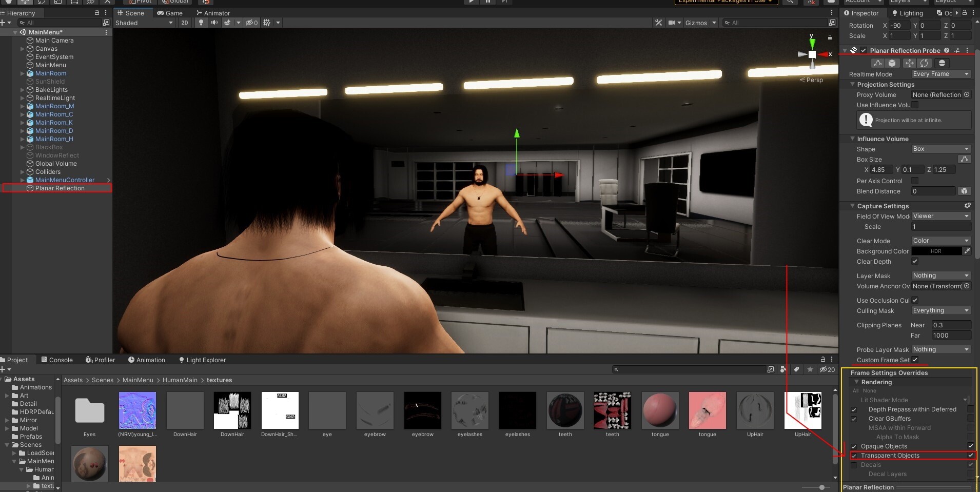Open the Realtime Mode Every Frame dropdown

tap(941, 74)
